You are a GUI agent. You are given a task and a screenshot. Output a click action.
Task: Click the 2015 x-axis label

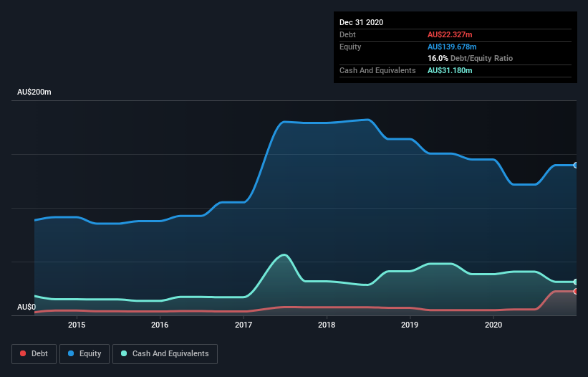(77, 325)
